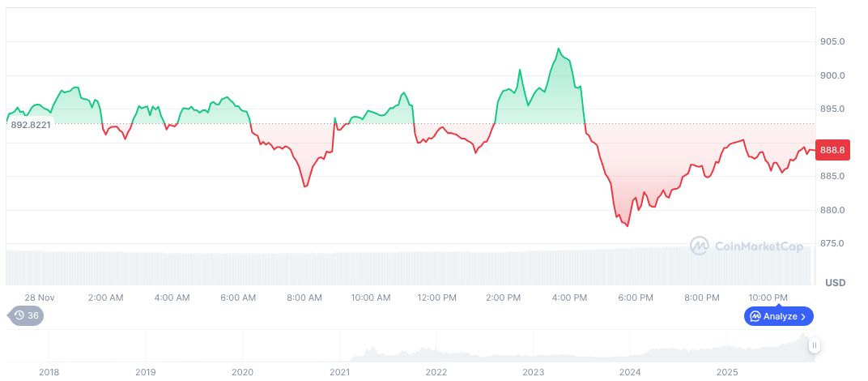The image size is (868, 381).
Task: Click the USD currency label
Action: point(835,282)
